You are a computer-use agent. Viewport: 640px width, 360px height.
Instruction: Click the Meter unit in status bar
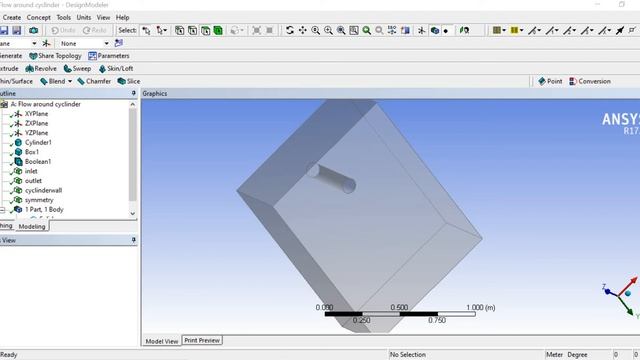tap(554, 355)
